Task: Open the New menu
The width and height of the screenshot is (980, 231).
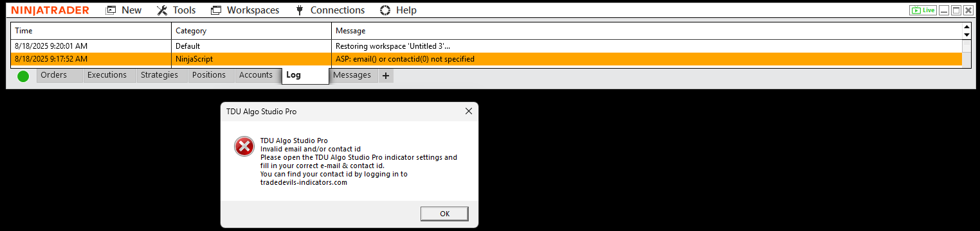Action: pos(123,10)
